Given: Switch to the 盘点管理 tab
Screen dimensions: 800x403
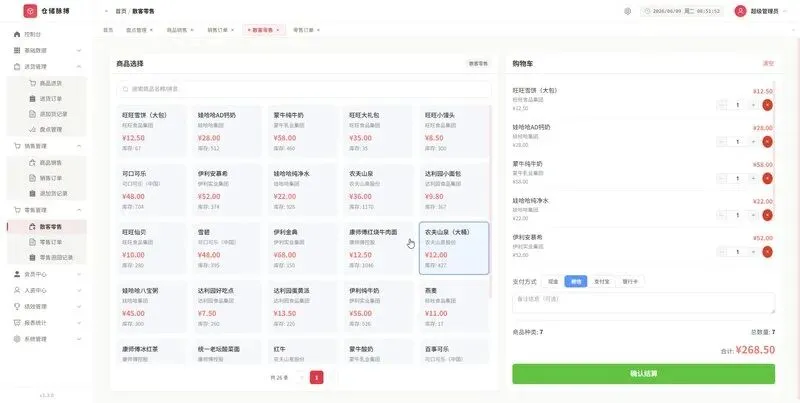Looking at the screenshot, I should (136, 30).
